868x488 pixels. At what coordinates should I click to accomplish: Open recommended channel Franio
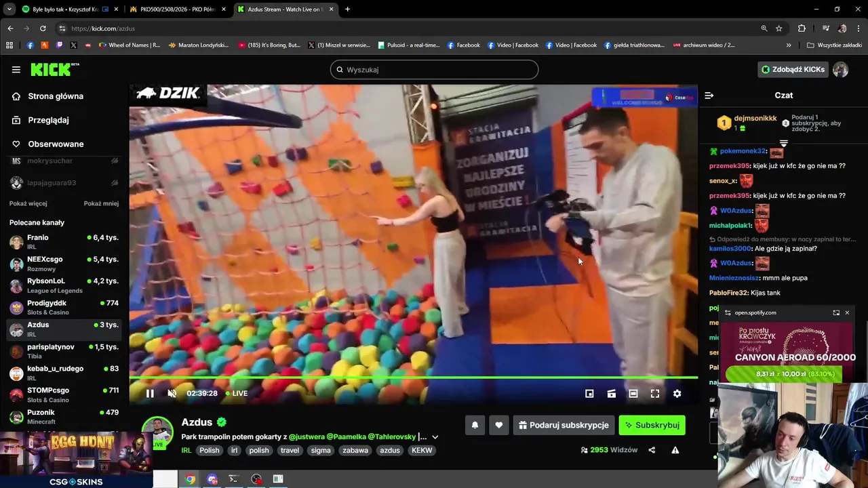click(x=64, y=242)
